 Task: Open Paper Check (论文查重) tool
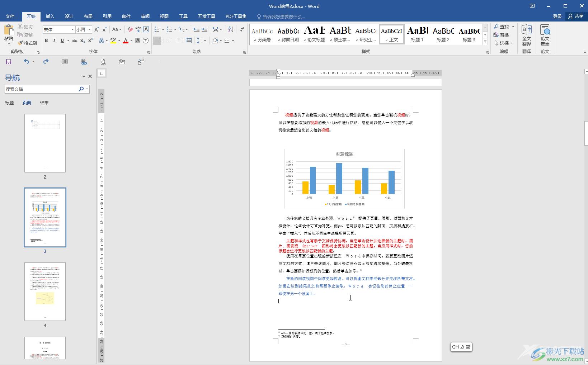tap(545, 35)
